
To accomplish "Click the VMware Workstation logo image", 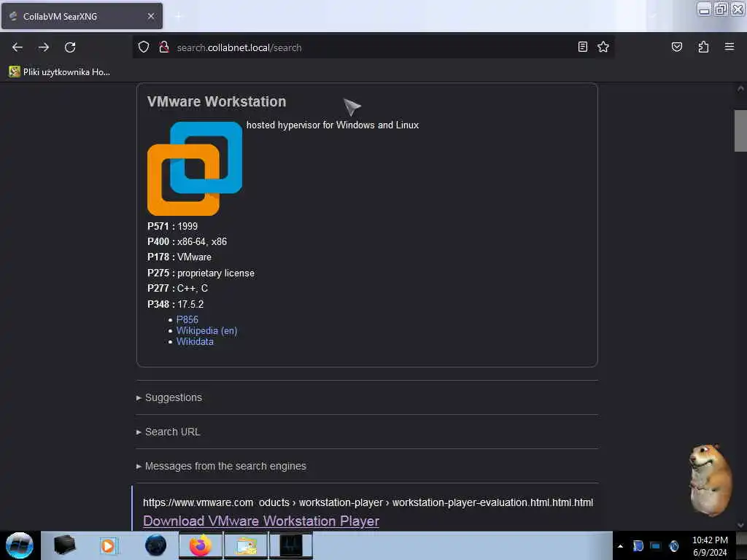I will click(x=195, y=168).
